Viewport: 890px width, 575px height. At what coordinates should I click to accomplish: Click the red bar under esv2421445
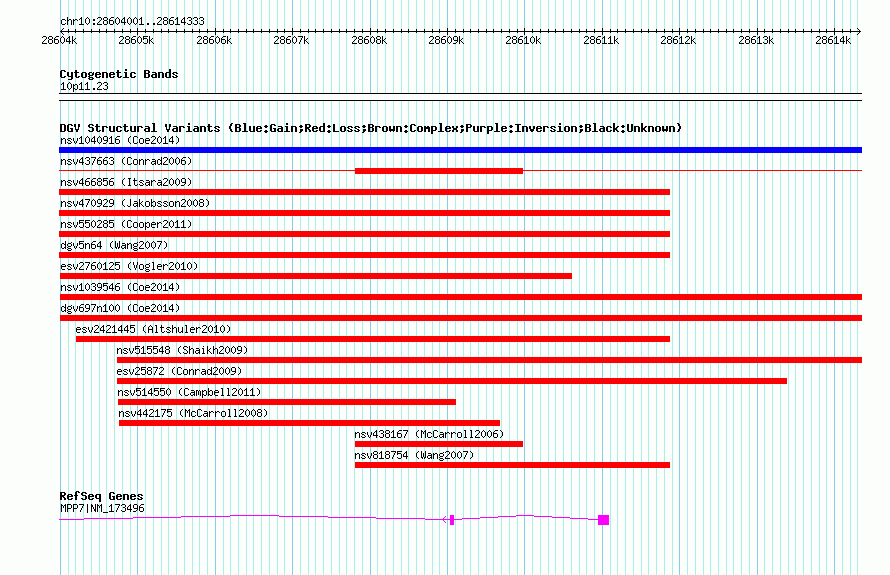[373, 339]
